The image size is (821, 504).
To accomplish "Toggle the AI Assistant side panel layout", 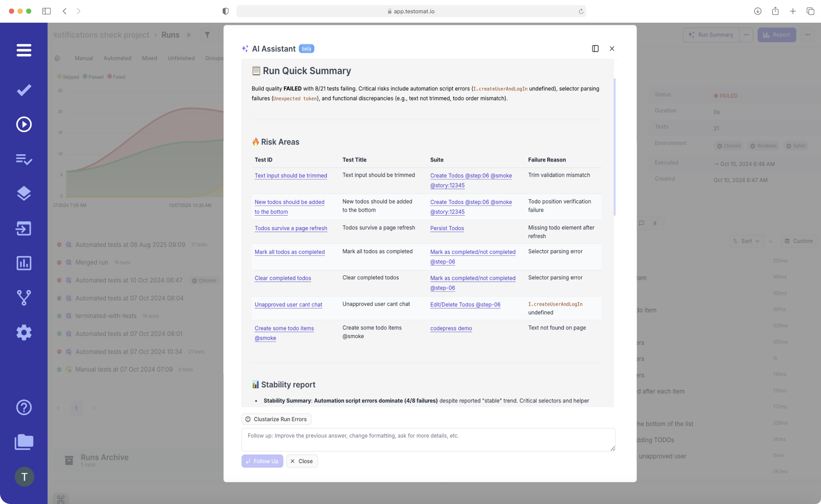I will coord(595,48).
